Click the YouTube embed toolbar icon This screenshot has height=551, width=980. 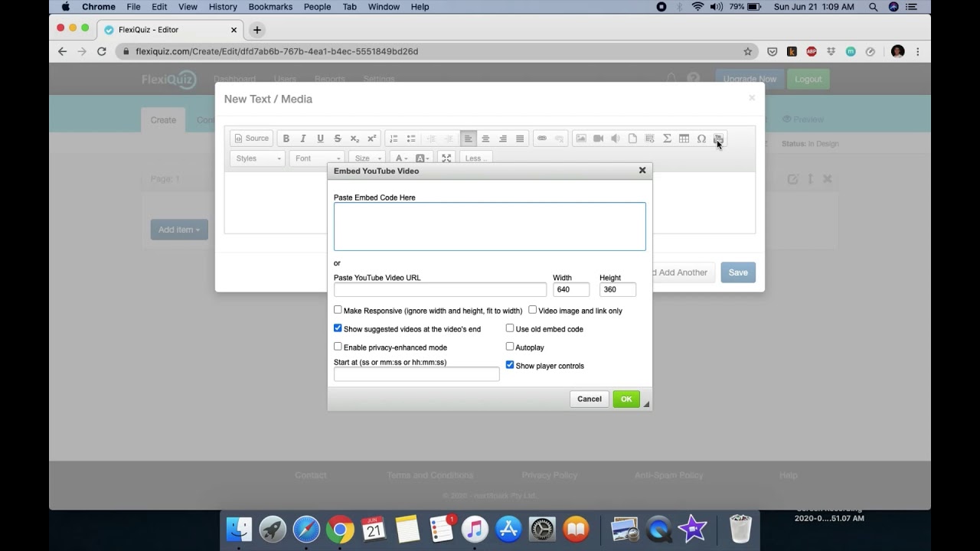(718, 139)
